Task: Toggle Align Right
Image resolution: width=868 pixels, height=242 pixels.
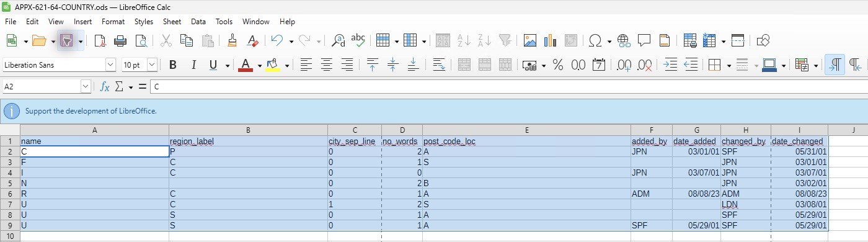Action: (x=347, y=65)
